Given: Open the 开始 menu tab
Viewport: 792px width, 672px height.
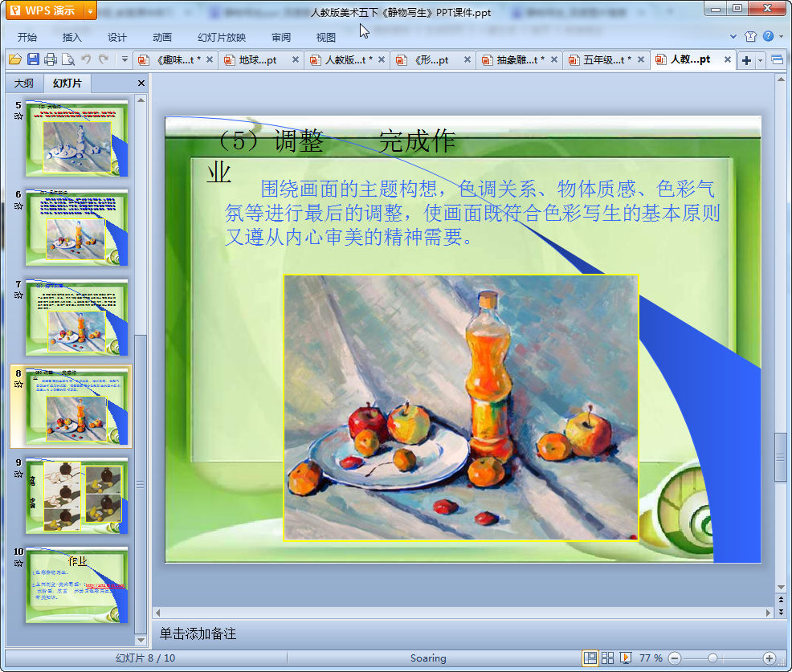Looking at the screenshot, I should click(27, 38).
